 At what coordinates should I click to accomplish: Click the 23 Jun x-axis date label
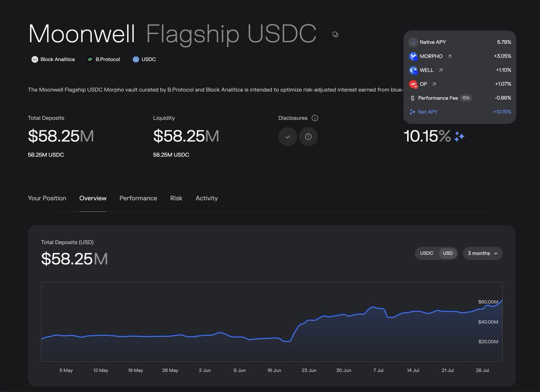click(x=309, y=370)
